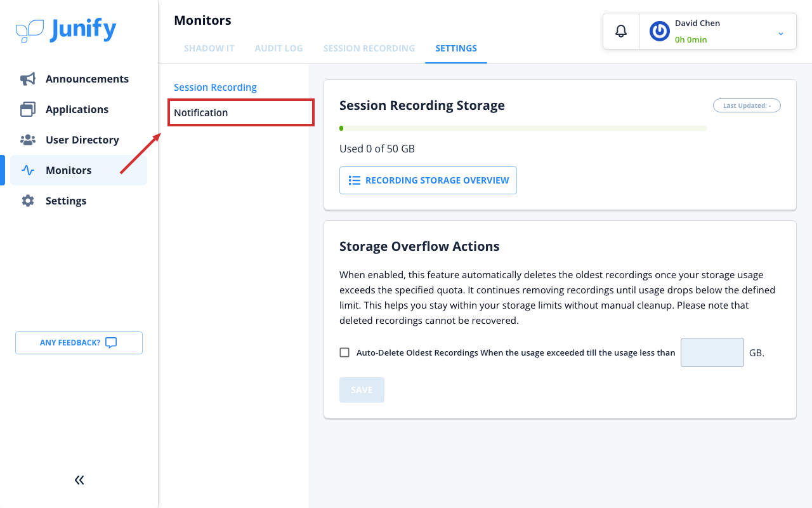
Task: Click the storage usage progress bar
Action: pos(523,128)
